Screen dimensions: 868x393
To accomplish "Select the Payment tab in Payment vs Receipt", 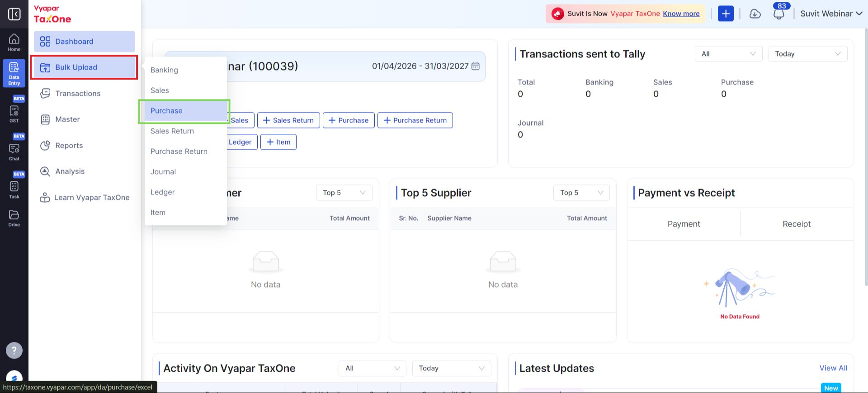I will click(684, 224).
